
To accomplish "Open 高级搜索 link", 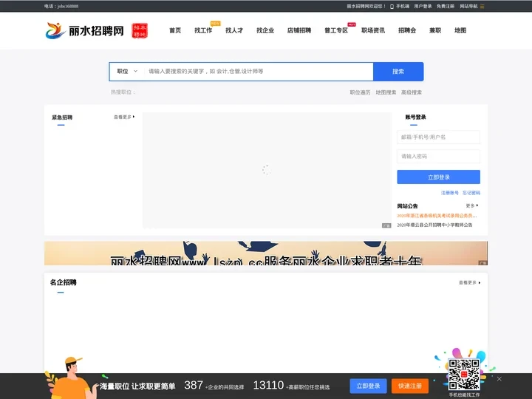I will [412, 92].
